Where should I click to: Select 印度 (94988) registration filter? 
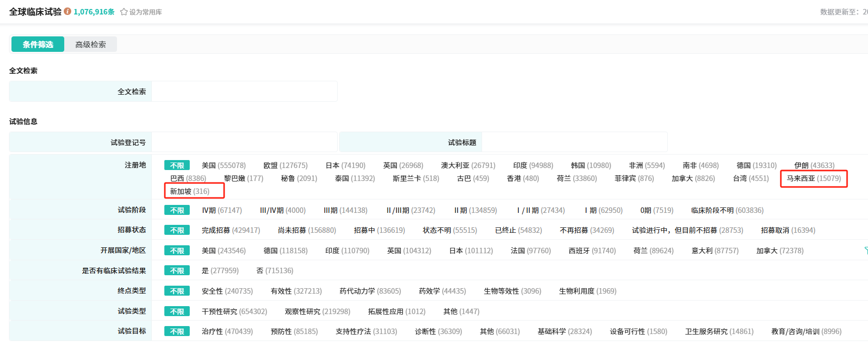(533, 166)
